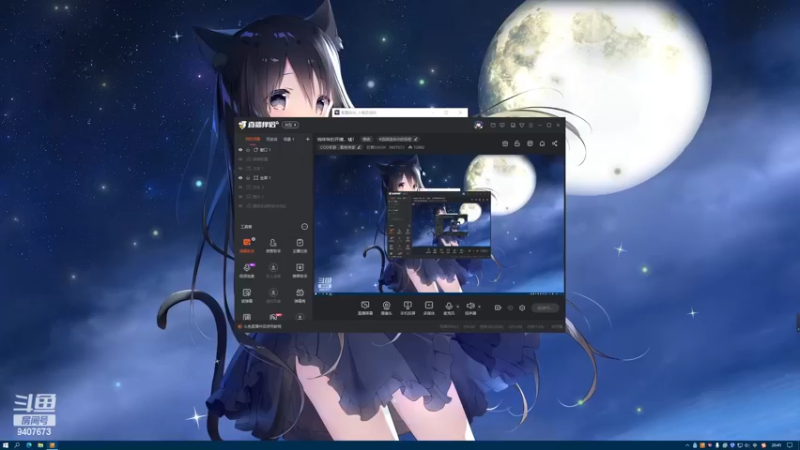The width and height of the screenshot is (800, 450).
Task: Edit the stream category under the title
Action: click(x=340, y=147)
